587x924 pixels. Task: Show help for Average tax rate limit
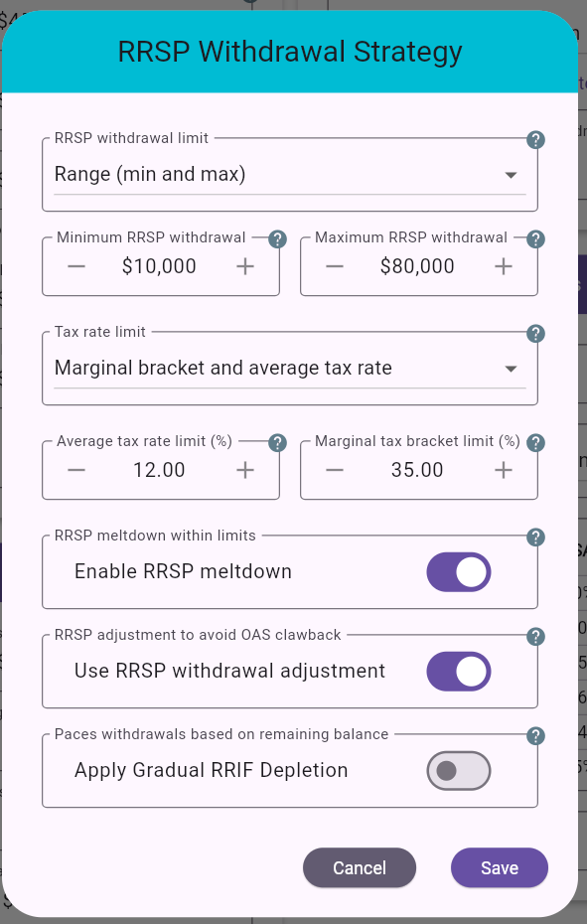click(277, 442)
